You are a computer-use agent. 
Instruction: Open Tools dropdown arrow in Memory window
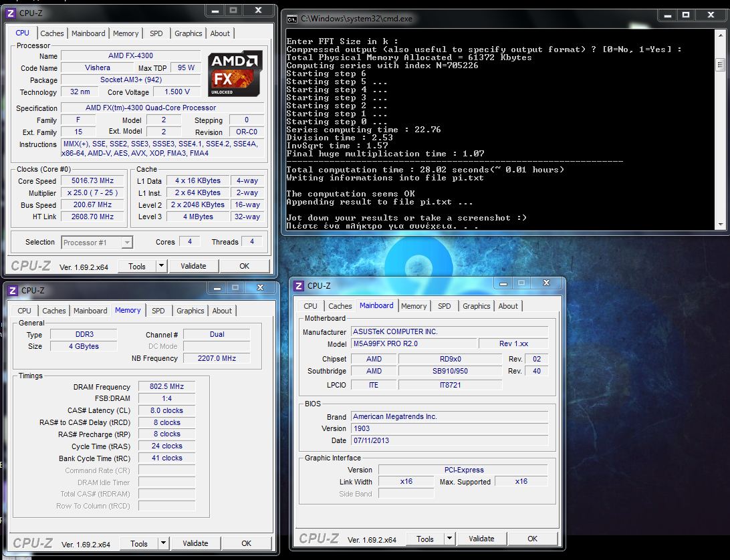163,543
